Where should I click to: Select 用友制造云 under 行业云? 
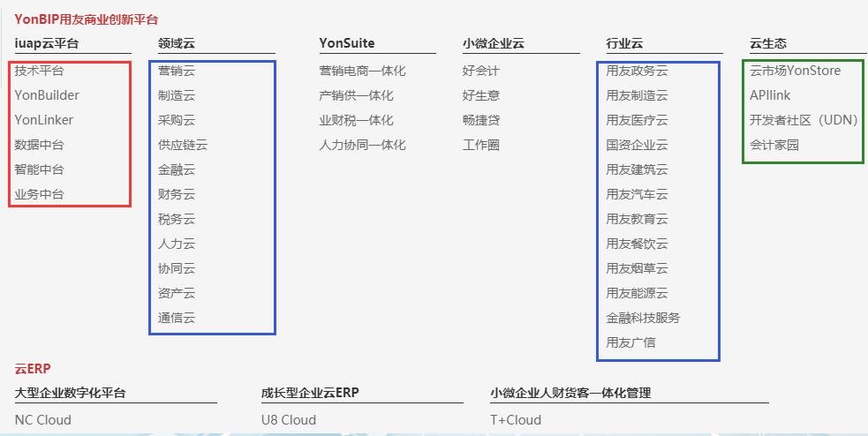[x=638, y=95]
